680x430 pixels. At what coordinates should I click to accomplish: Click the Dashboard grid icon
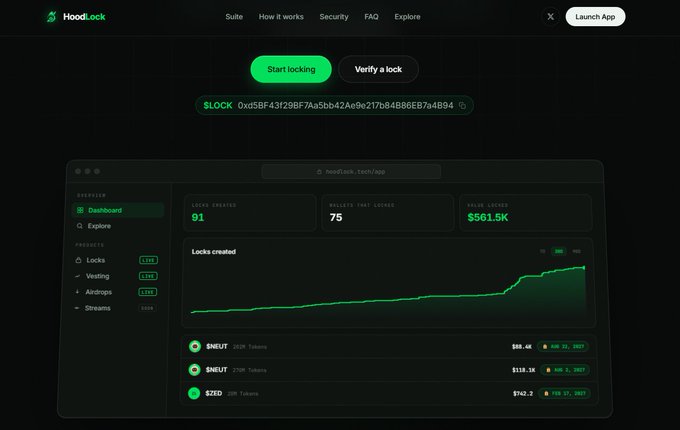(80, 210)
